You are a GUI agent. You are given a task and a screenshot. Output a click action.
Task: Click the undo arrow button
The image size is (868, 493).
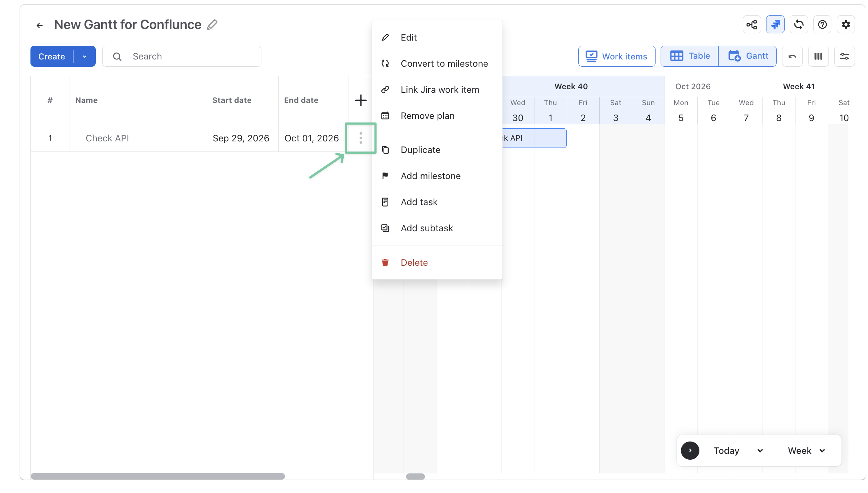(792, 56)
